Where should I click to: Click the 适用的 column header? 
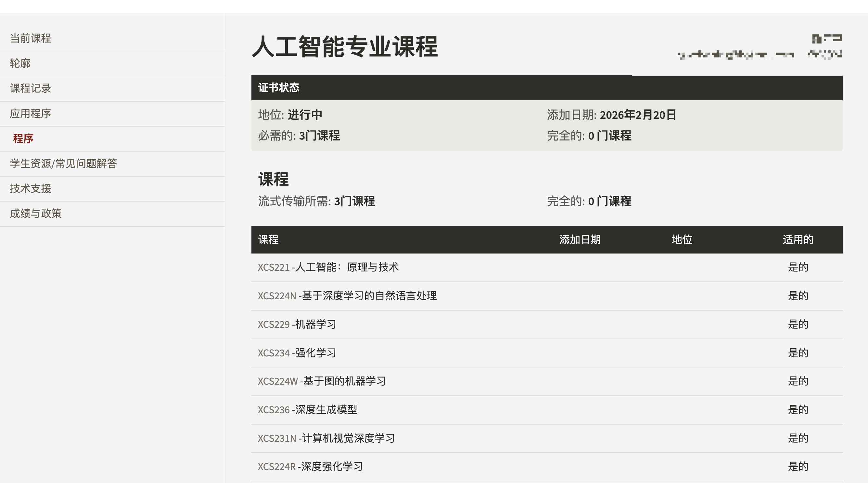coord(798,240)
